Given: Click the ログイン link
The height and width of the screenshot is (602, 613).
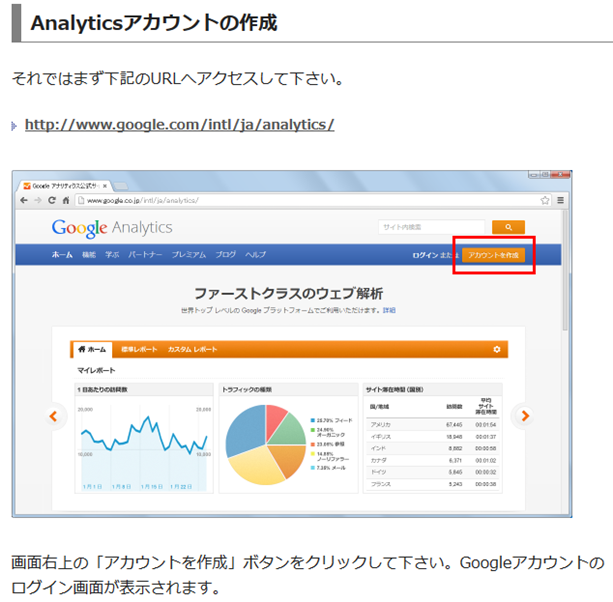Looking at the screenshot, I should coord(425,255).
